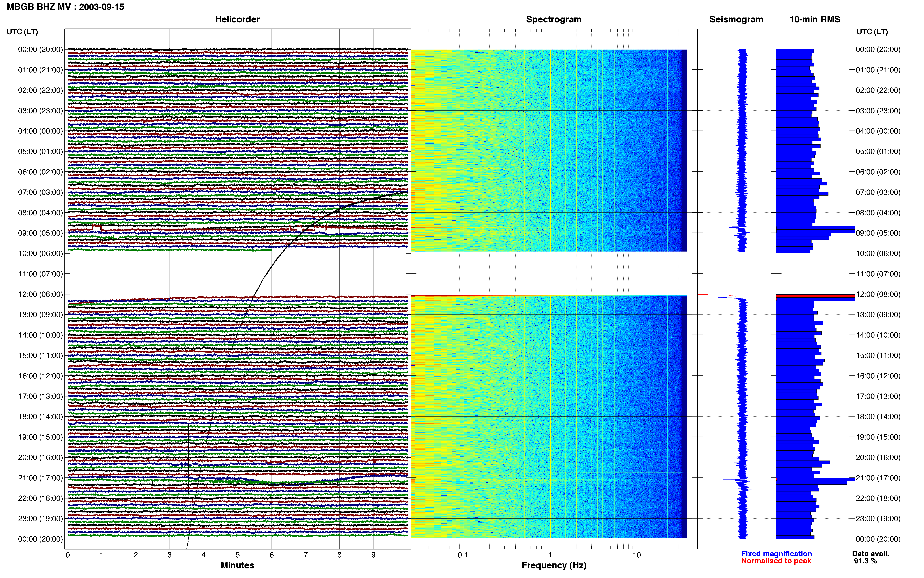
Task: Click the right-side time label '21:00 (17:00)'
Action: [878, 478]
